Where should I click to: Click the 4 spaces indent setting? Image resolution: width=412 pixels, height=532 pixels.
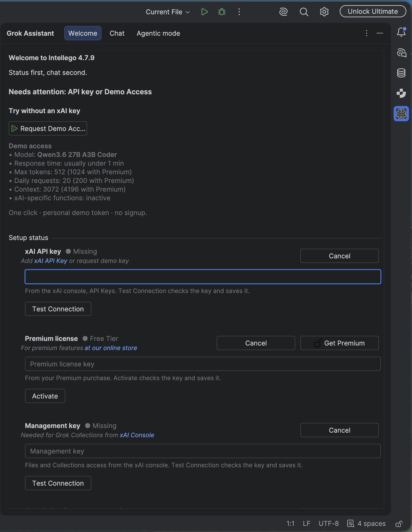click(x=367, y=524)
